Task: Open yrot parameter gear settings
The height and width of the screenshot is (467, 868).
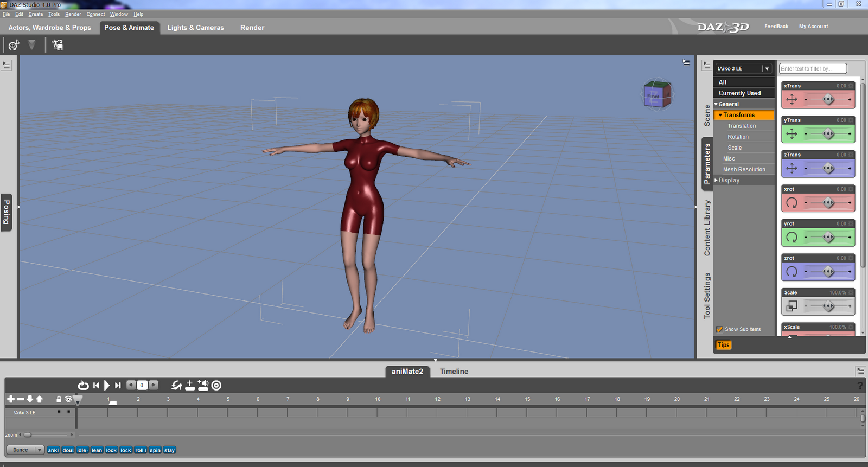Action: [x=851, y=223]
